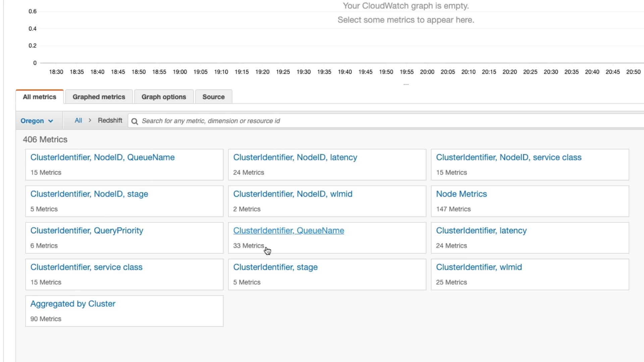Open ClusterIdentifier, NodeID, wlmid group
The image size is (644, 362).
292,194
